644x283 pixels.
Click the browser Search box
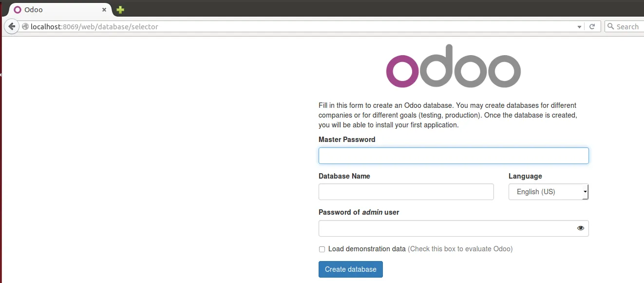click(624, 26)
